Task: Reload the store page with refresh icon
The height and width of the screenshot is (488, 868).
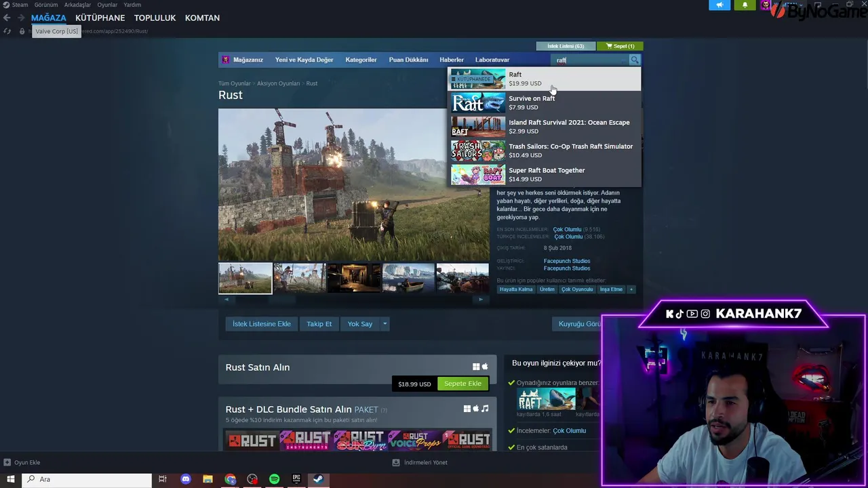Action: click(x=7, y=31)
